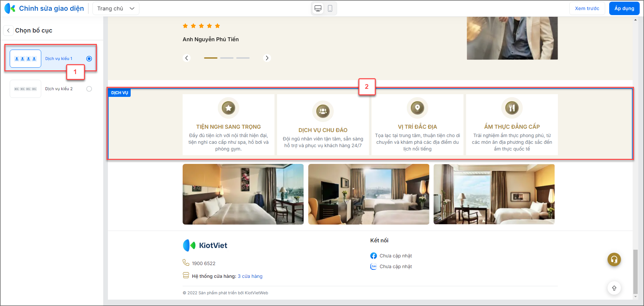Click the vertical scrollbar thumb
Screen dimensions: 644x306
635,271
